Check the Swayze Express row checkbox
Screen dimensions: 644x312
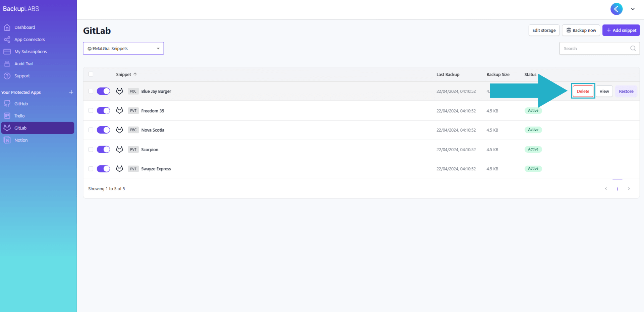[91, 169]
